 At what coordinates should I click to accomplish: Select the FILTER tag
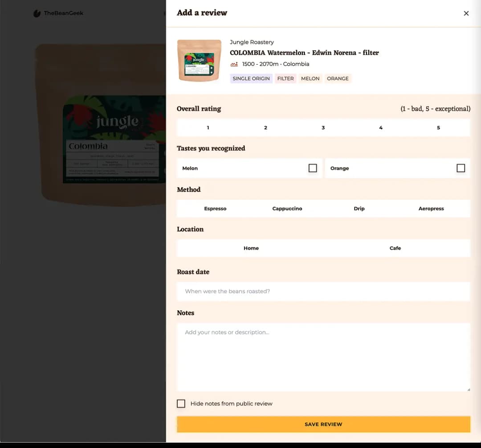click(285, 78)
